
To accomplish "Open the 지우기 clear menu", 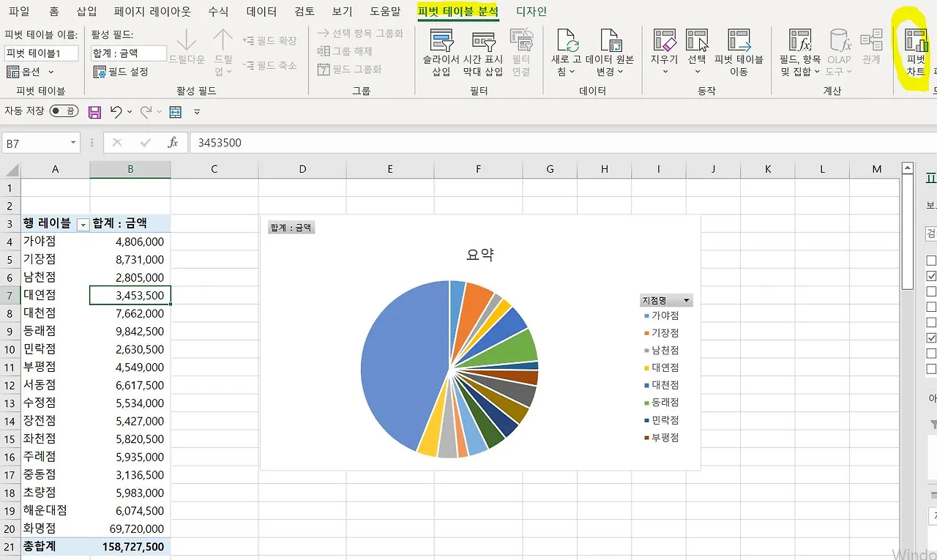I will tap(665, 53).
